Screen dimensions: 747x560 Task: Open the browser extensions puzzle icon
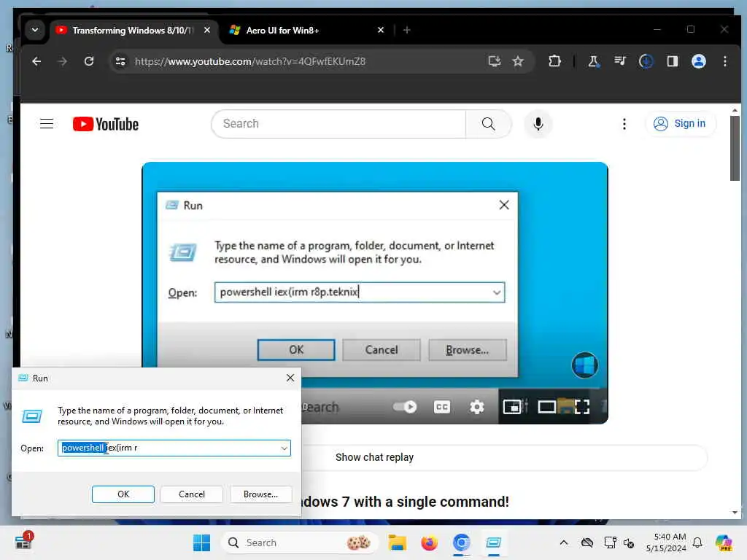(554, 61)
